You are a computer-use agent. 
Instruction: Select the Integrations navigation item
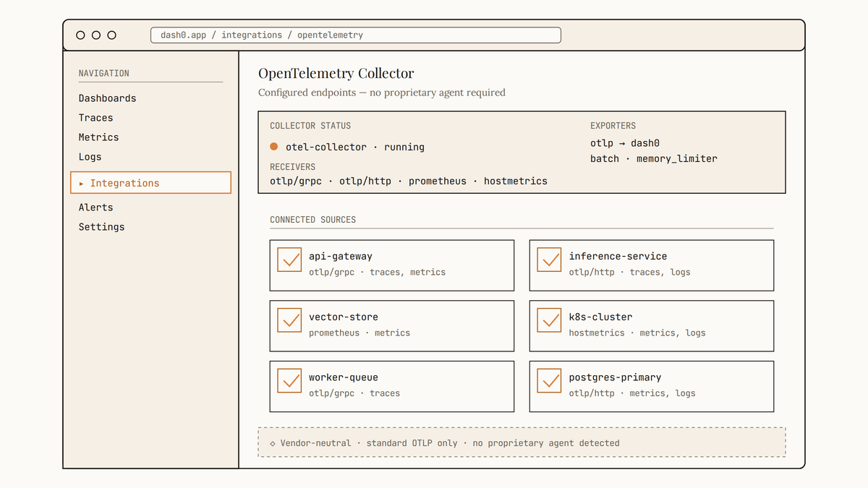[150, 183]
